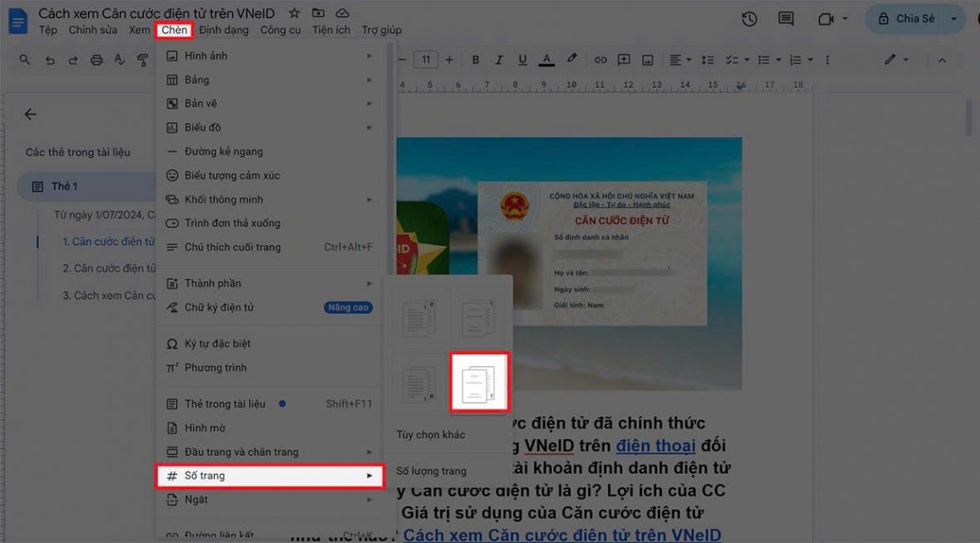
Task: Move document to a folder icon
Action: pos(318,12)
